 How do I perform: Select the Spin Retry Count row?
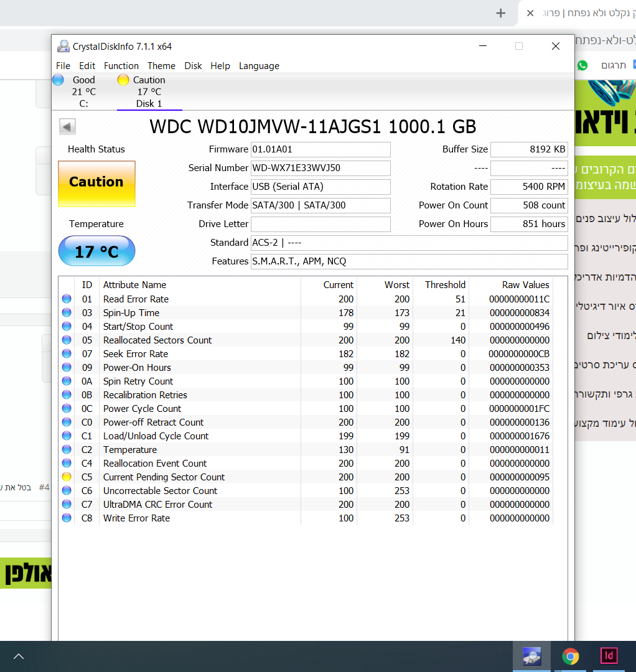pos(306,381)
